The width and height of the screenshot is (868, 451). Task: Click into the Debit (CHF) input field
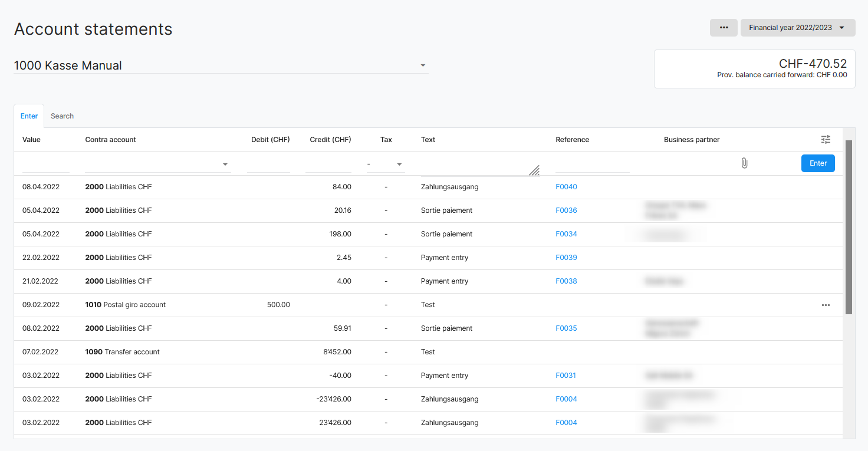tap(268, 164)
